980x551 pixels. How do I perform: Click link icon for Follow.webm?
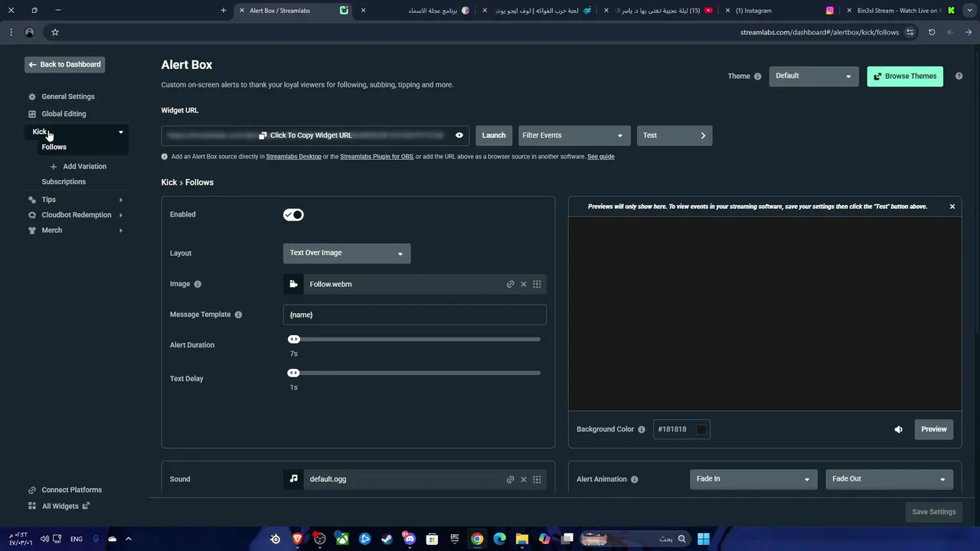pyautogui.click(x=510, y=285)
